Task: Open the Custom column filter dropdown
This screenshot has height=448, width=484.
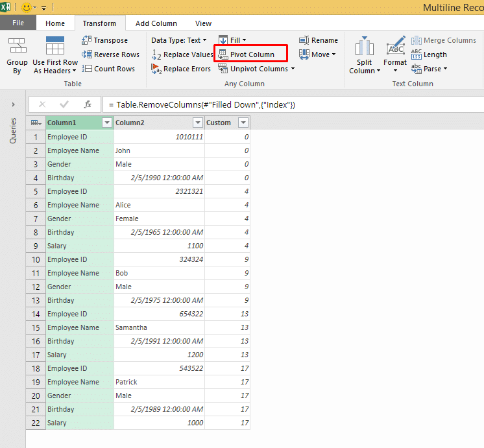Action: click(243, 123)
